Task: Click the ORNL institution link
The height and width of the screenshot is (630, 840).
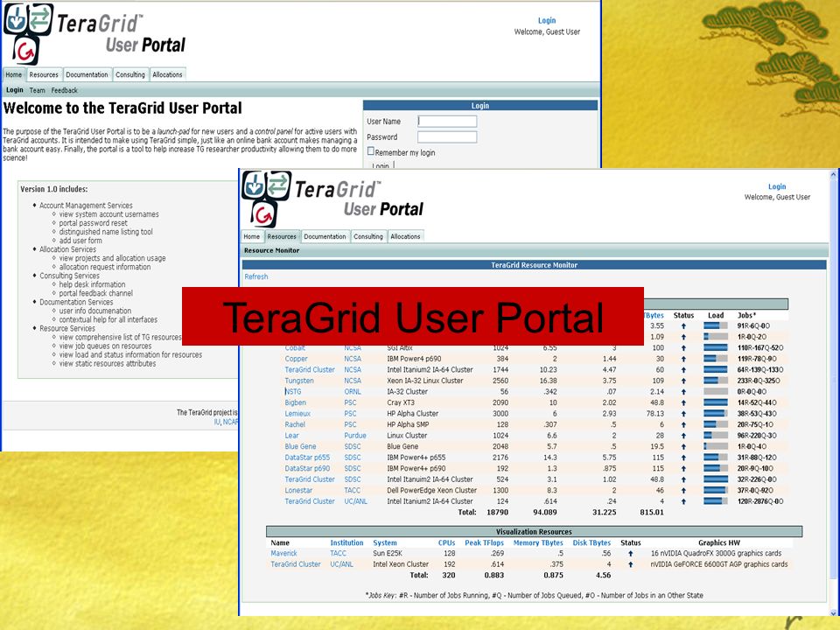Action: tap(353, 392)
